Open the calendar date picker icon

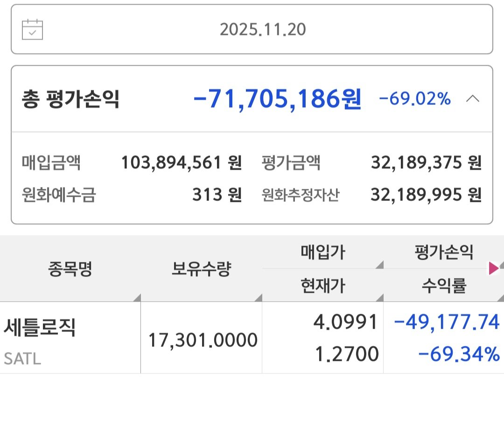pyautogui.click(x=32, y=29)
